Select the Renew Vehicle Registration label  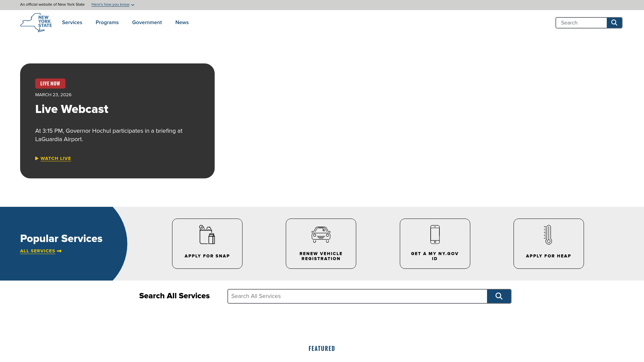coord(321,256)
